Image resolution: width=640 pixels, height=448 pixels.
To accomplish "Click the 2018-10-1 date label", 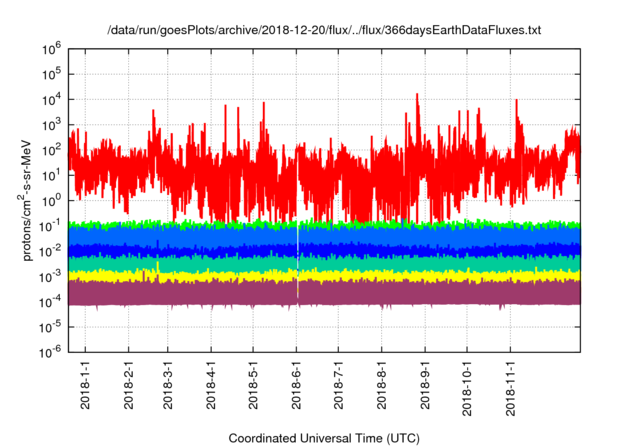I will 467,388.
